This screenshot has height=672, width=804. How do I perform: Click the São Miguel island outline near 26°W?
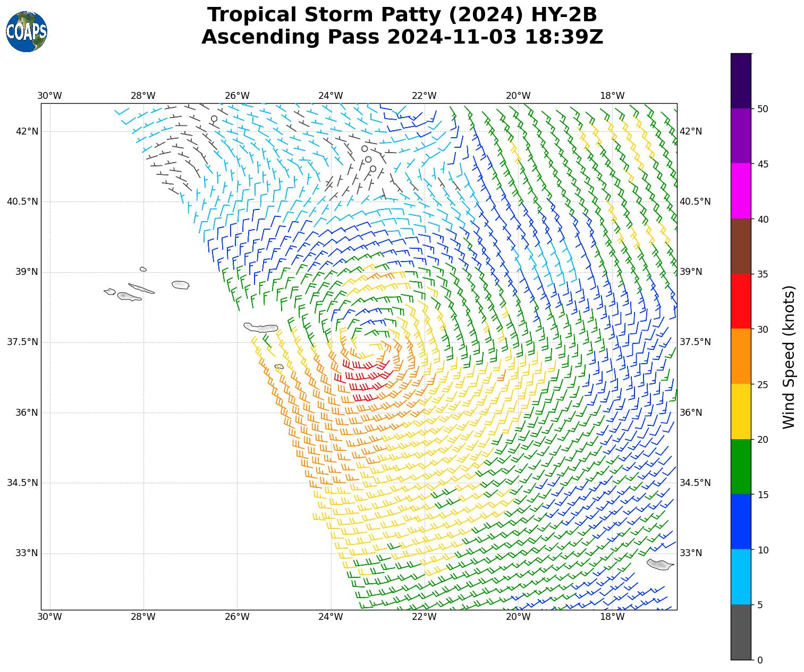(260, 327)
